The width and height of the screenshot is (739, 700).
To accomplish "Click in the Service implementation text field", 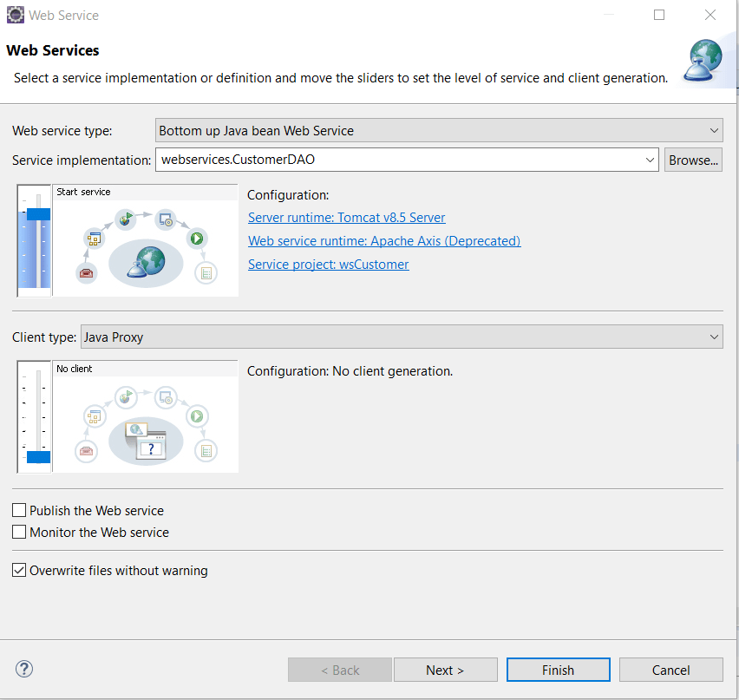I will click(399, 160).
